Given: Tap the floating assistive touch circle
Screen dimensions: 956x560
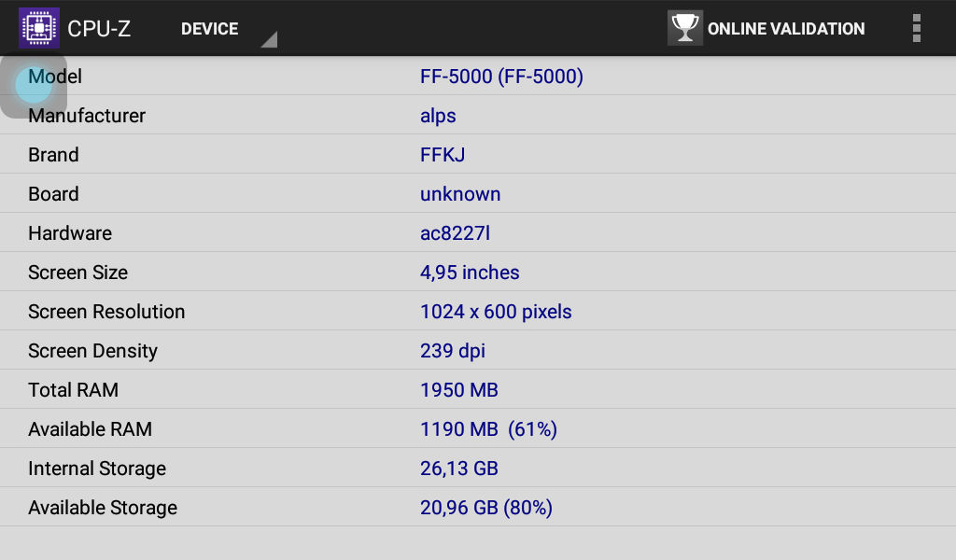Looking at the screenshot, I should (x=34, y=86).
